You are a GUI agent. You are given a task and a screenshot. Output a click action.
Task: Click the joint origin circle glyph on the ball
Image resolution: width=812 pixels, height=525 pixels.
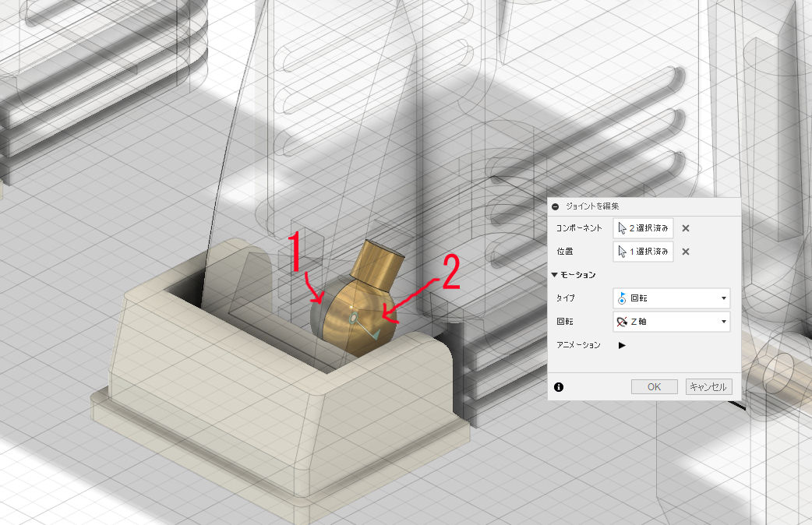tap(354, 318)
